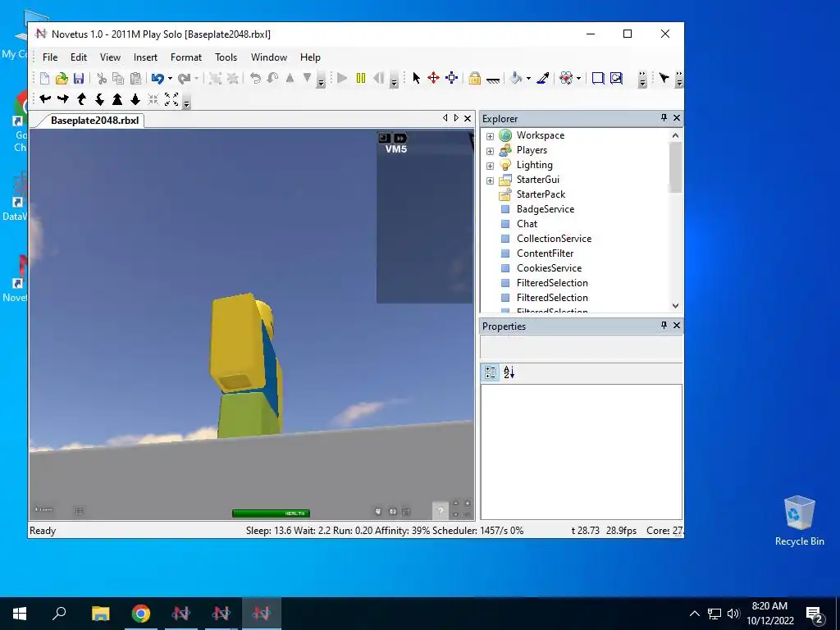This screenshot has width=840, height=630.
Task: Open the Help menu
Action: point(310,57)
